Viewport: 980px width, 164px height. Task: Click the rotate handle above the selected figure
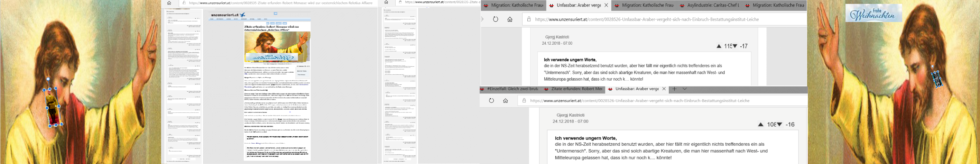(x=48, y=79)
